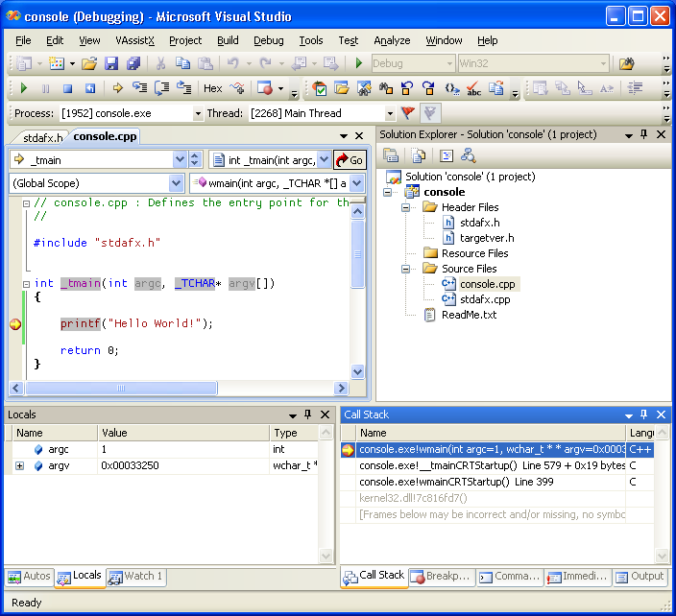Switch to the Breakpoints tab

point(441,577)
